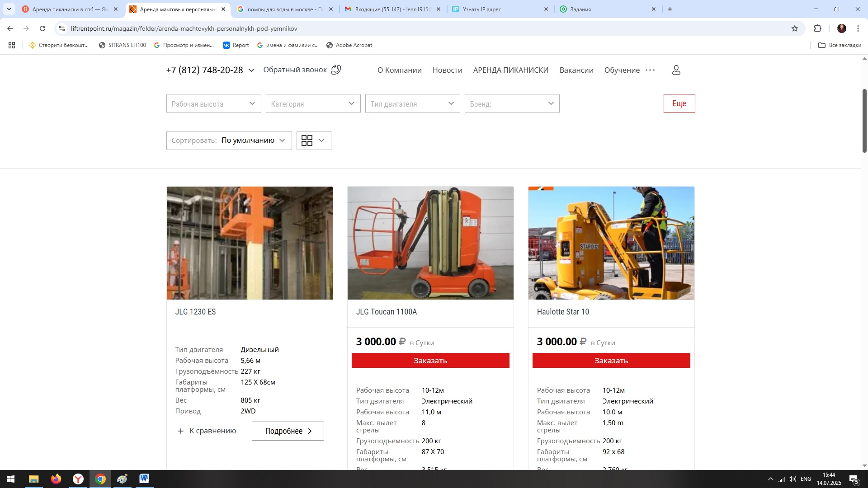Open Новости menu item
The image size is (868, 488).
[448, 70]
